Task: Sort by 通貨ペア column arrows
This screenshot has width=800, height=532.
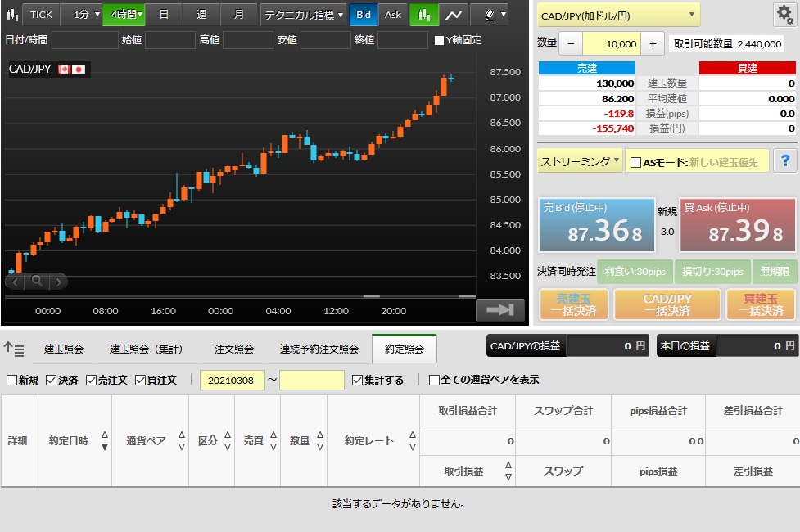Action: click(x=182, y=440)
